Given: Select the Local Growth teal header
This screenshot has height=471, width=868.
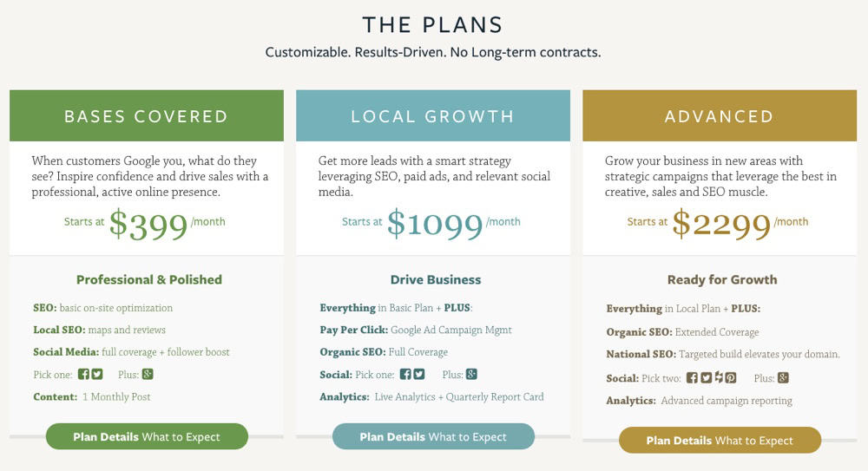Looking at the screenshot, I should click(433, 115).
